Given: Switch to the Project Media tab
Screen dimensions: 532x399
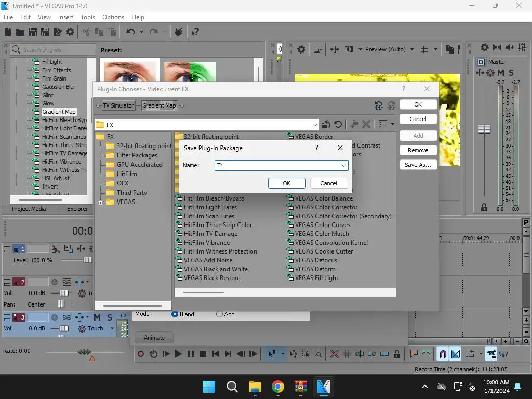Looking at the screenshot, I should point(29,209).
